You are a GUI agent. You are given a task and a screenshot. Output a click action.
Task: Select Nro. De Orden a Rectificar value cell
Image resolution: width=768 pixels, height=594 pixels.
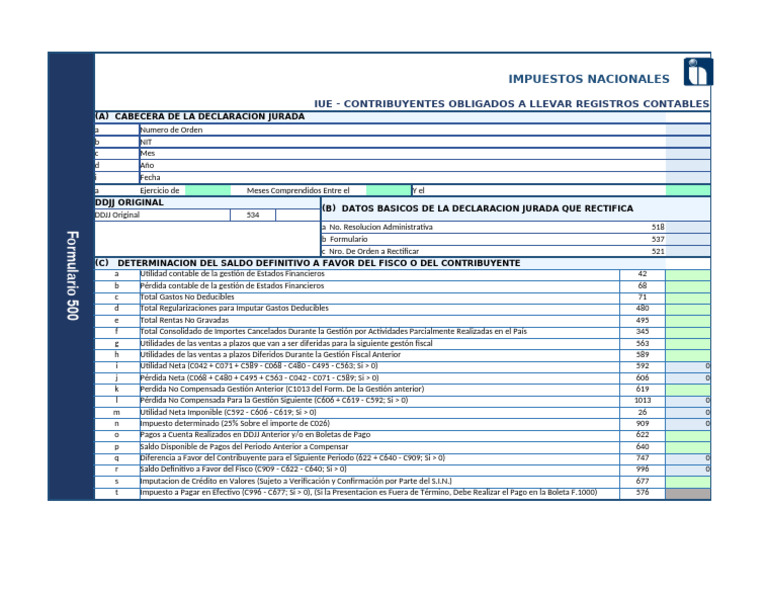[x=688, y=251]
